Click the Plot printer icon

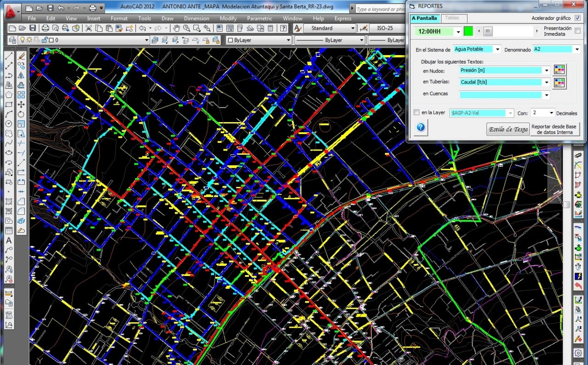[x=45, y=28]
